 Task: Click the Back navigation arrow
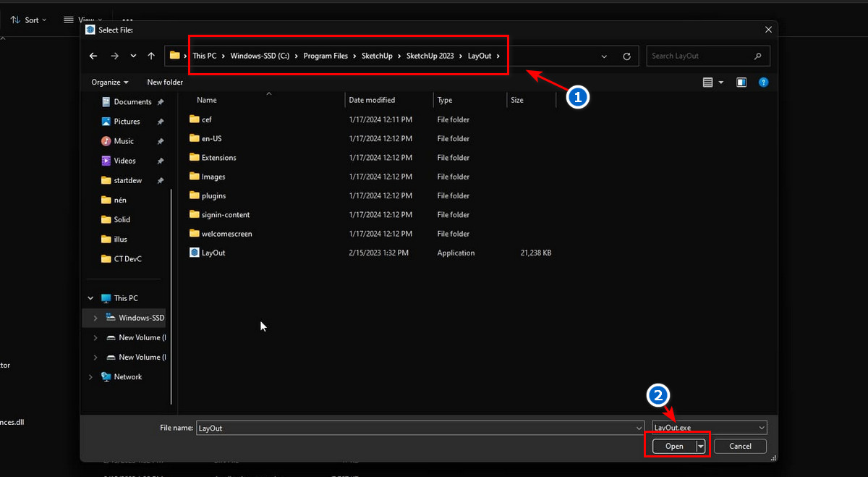tap(93, 56)
